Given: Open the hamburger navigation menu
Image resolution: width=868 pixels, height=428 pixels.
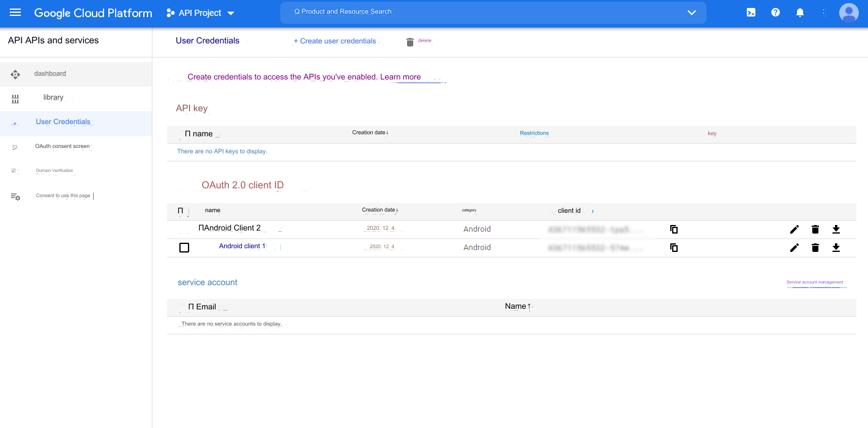Looking at the screenshot, I should pos(15,13).
